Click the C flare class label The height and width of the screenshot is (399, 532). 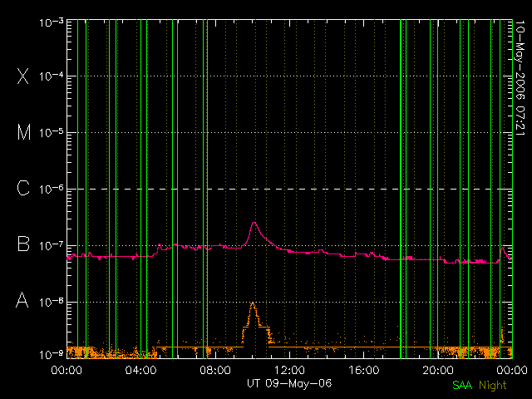23,188
